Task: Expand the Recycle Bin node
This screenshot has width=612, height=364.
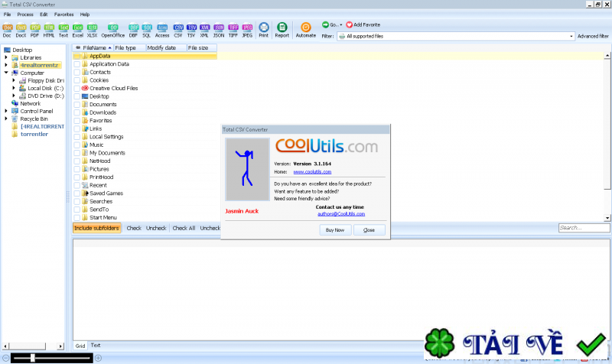Action: point(6,119)
